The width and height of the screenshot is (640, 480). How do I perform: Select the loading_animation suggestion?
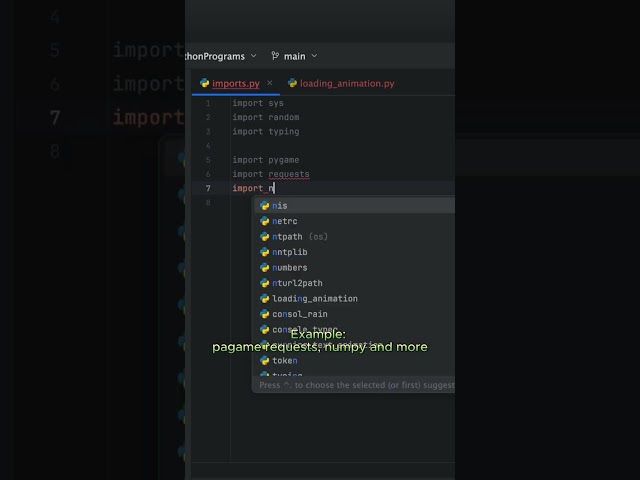(355, 298)
